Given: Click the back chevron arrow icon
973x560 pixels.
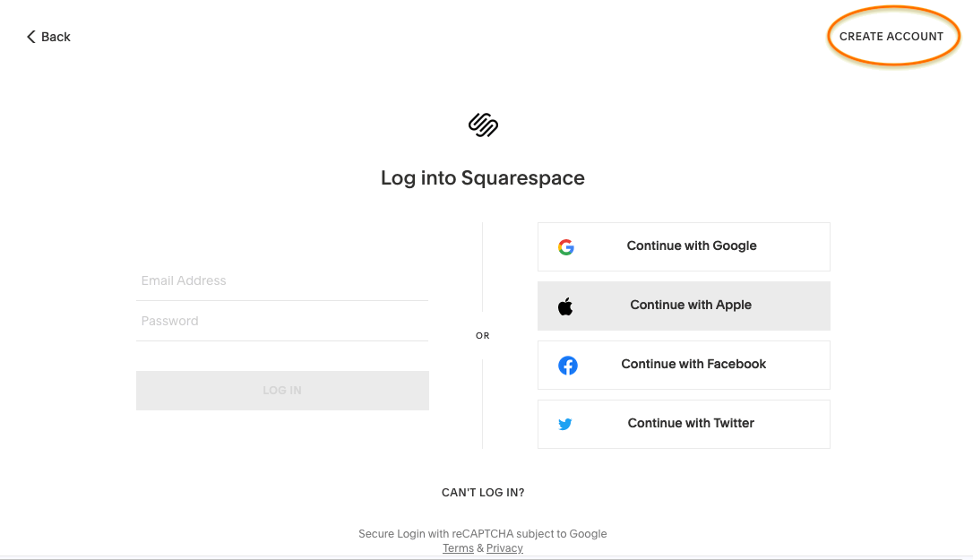Looking at the screenshot, I should 31,37.
